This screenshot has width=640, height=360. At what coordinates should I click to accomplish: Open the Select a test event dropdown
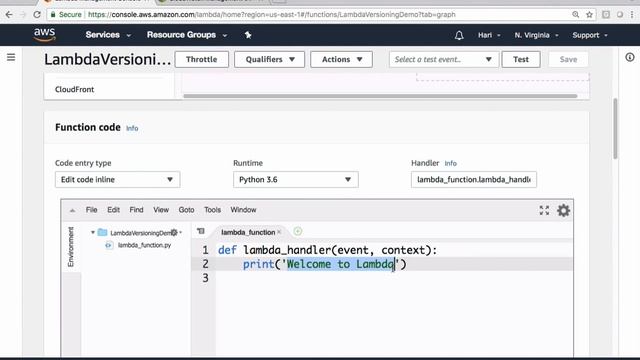(x=444, y=59)
